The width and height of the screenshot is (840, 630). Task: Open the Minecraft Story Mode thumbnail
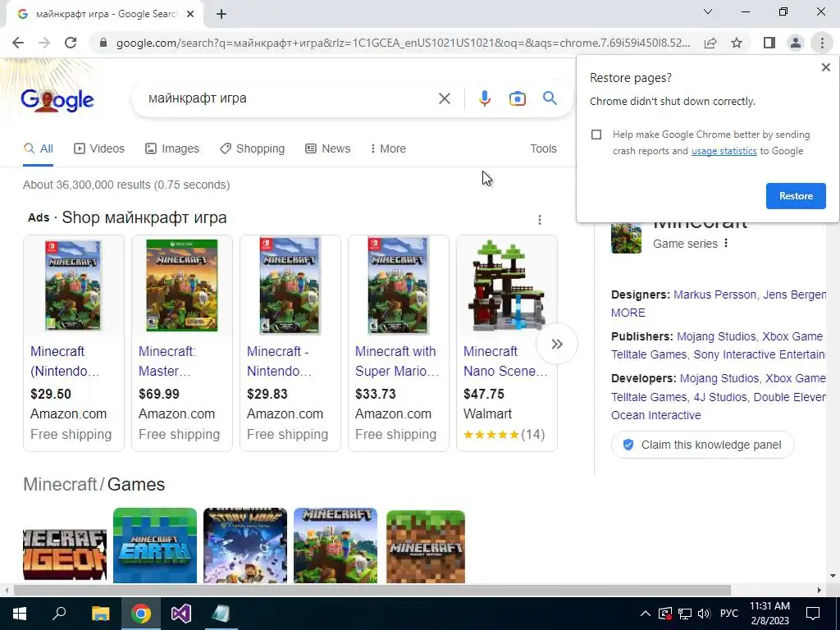(245, 546)
